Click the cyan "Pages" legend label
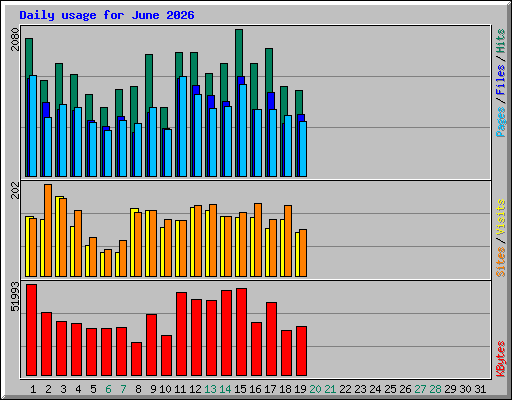The image size is (512, 400). click(501, 122)
